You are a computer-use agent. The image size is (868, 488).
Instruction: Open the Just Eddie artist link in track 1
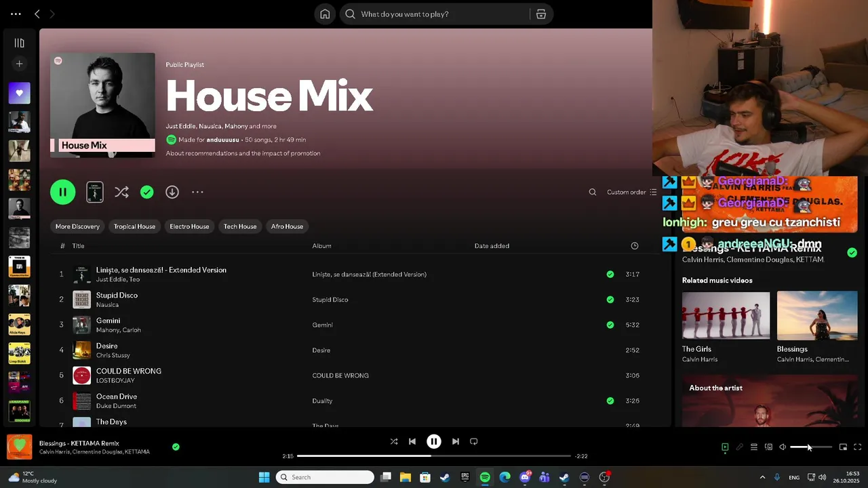tap(111, 279)
